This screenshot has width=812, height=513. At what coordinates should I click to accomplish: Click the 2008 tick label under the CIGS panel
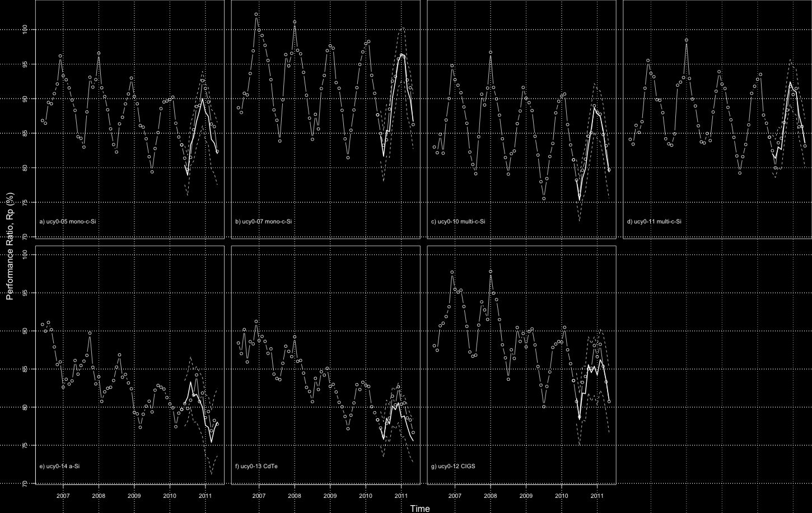[491, 496]
